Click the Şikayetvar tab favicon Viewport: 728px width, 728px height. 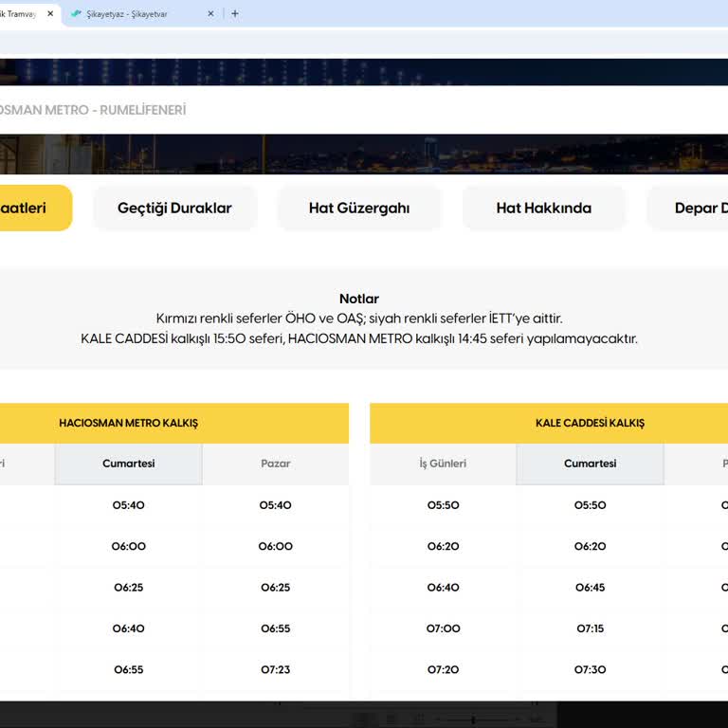tap(76, 13)
